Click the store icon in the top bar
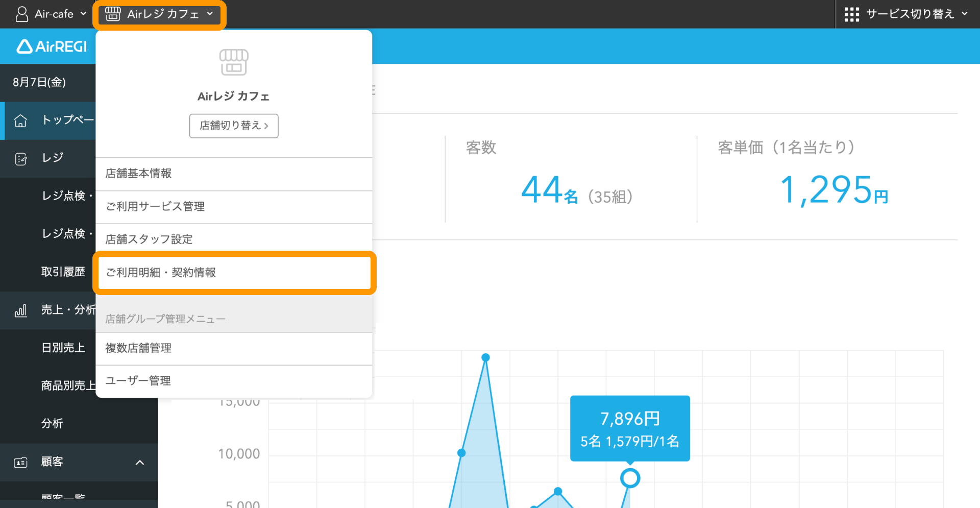This screenshot has height=508, width=980. [113, 14]
